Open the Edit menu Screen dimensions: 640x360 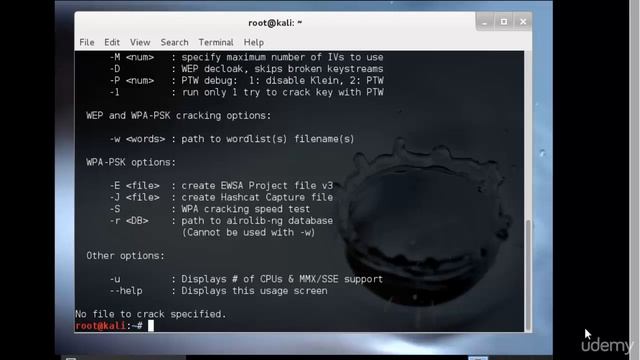[x=112, y=42]
